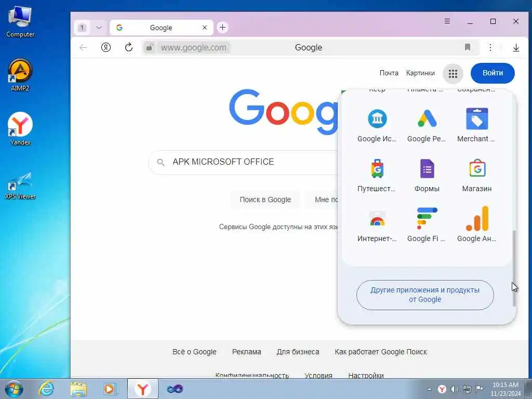Open the Почта link
The height and width of the screenshot is (399, 532).
pos(389,73)
